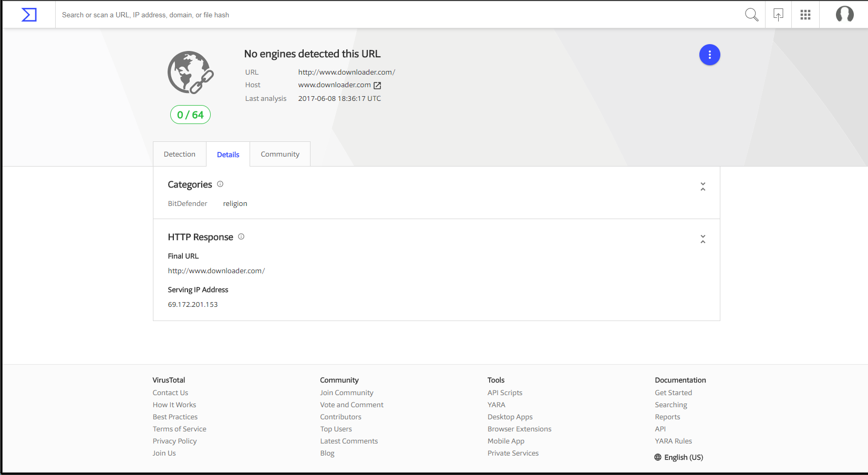
Task: Open the Browser Extensions link
Action: click(x=519, y=429)
